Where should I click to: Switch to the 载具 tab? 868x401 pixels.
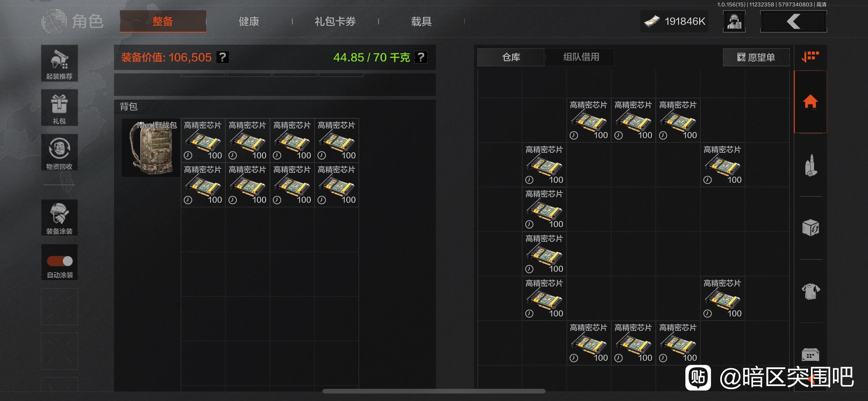[x=421, y=21]
